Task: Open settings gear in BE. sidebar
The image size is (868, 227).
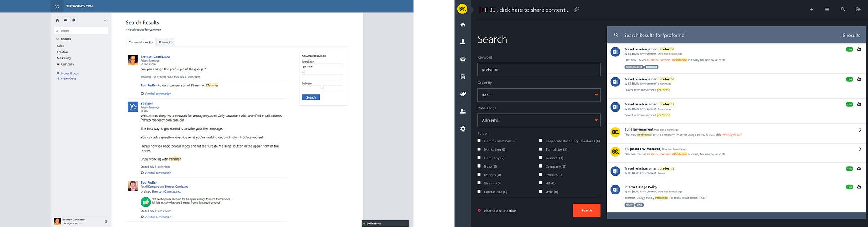Action: tap(463, 129)
